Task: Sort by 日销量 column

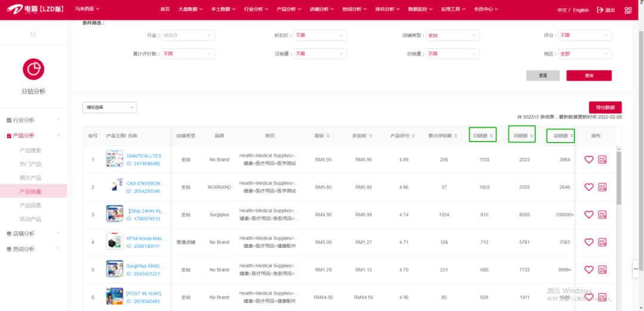Action: click(482, 136)
